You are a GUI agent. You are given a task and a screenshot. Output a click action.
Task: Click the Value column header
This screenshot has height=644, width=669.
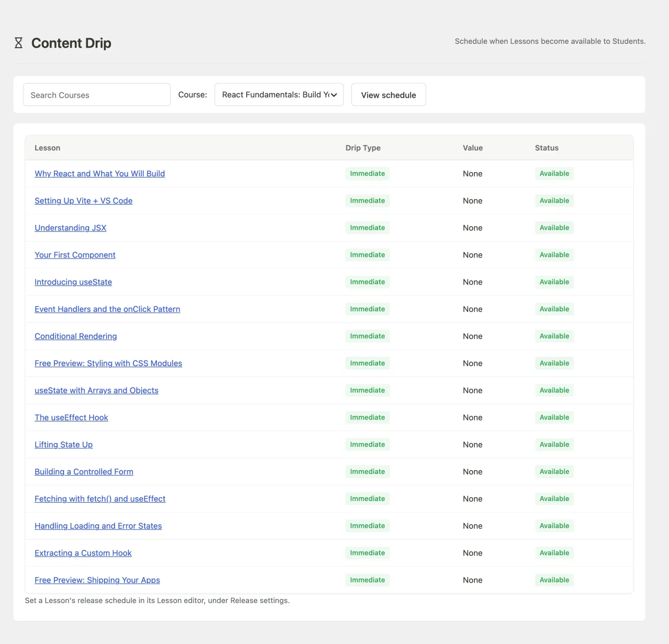pyautogui.click(x=472, y=148)
